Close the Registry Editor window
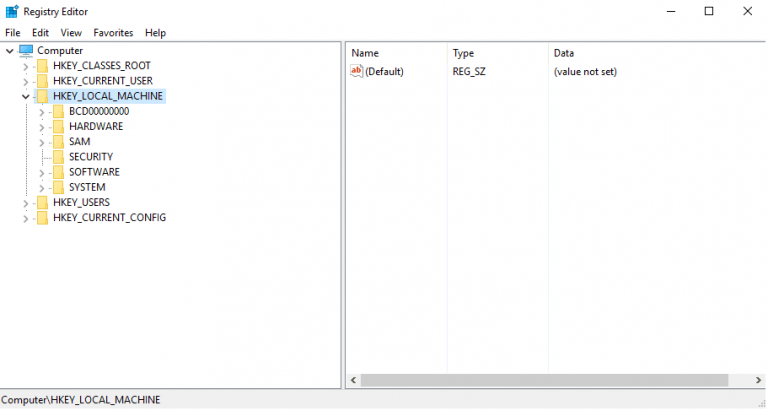The image size is (768, 411). click(747, 11)
